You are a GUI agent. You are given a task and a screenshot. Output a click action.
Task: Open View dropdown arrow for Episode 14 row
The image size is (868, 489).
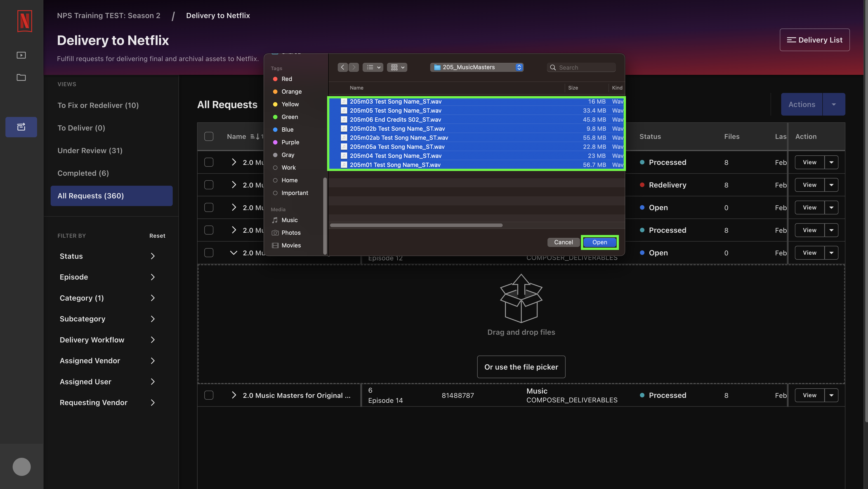click(831, 395)
